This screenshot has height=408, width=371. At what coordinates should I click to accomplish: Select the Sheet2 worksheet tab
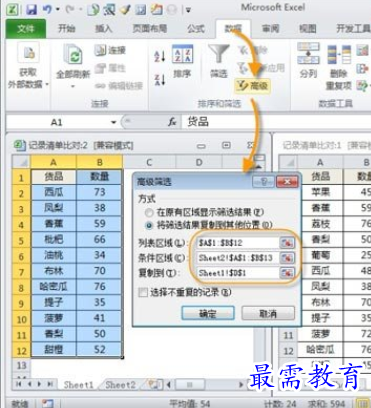(x=120, y=385)
